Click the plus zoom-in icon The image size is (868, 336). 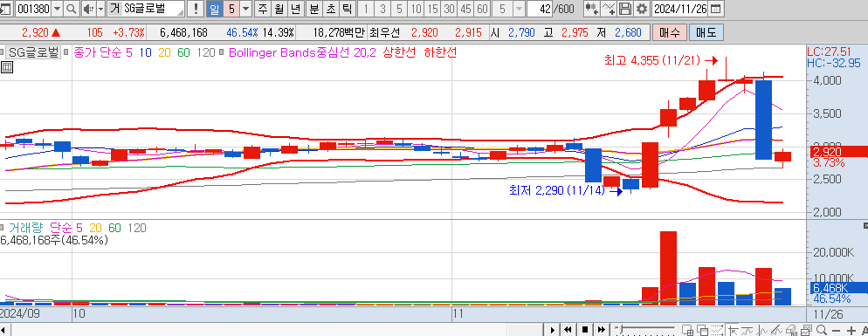[x=851, y=331]
